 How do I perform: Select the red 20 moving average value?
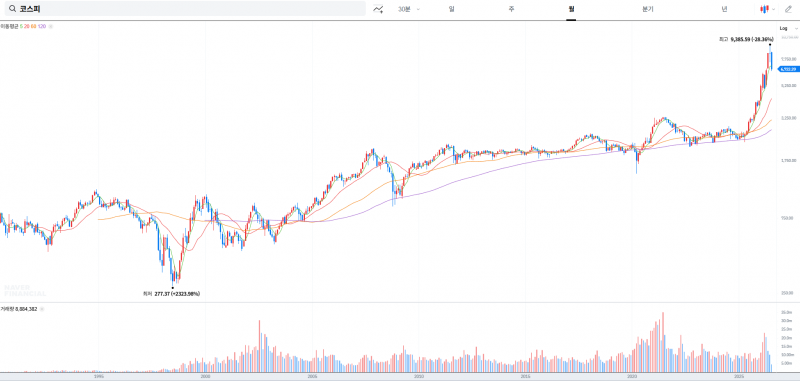pyautogui.click(x=27, y=26)
